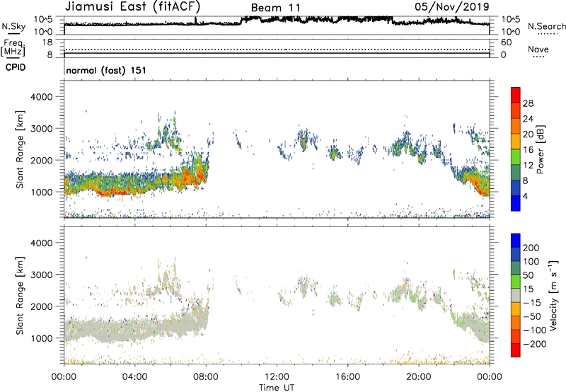Select the "N.Sky" legend label
The image size is (566, 392).
click(x=13, y=26)
